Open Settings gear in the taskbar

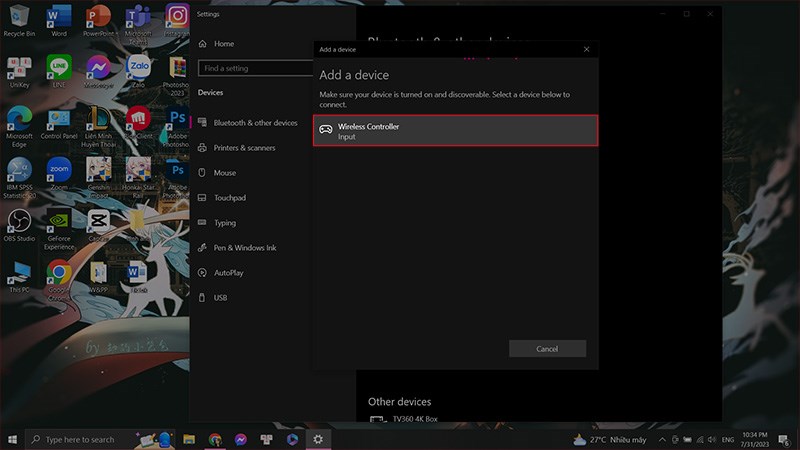tap(318, 439)
